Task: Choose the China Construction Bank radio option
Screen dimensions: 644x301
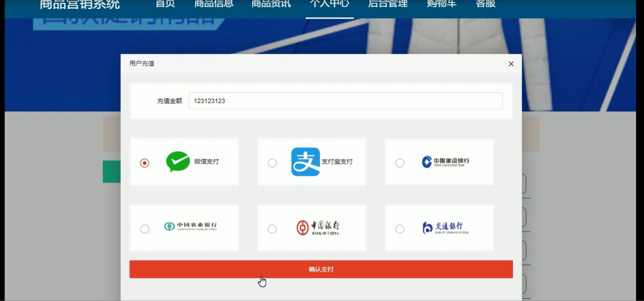Action: click(x=400, y=163)
